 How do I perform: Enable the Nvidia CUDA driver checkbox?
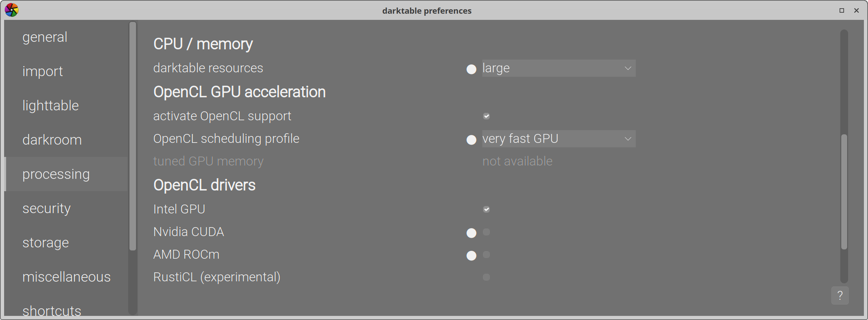486,232
